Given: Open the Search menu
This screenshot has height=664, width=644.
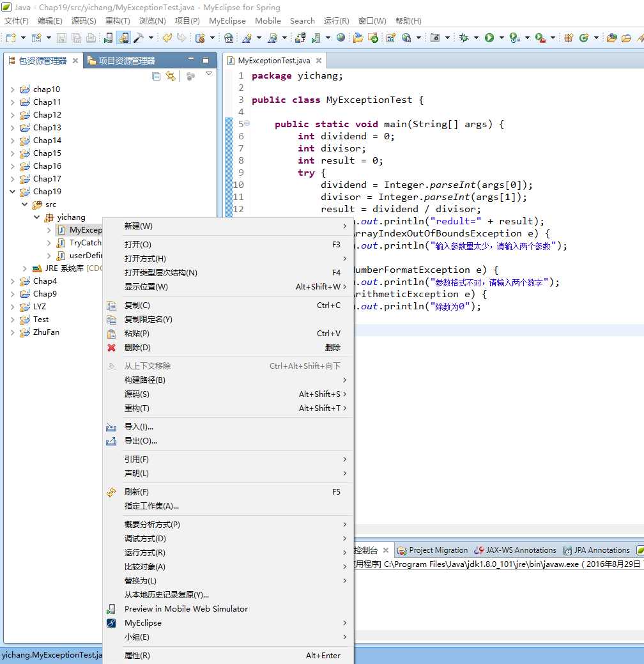Looking at the screenshot, I should click(302, 20).
